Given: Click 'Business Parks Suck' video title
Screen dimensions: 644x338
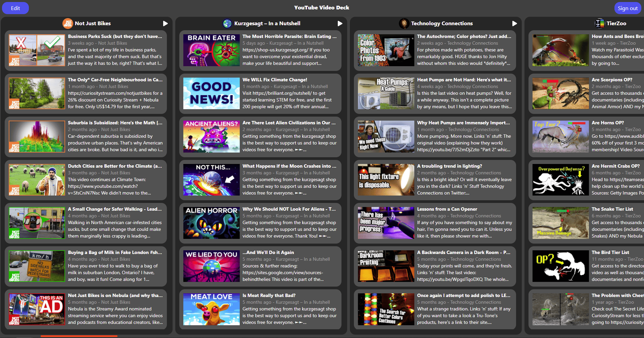Looking at the screenshot, I should click(115, 36).
